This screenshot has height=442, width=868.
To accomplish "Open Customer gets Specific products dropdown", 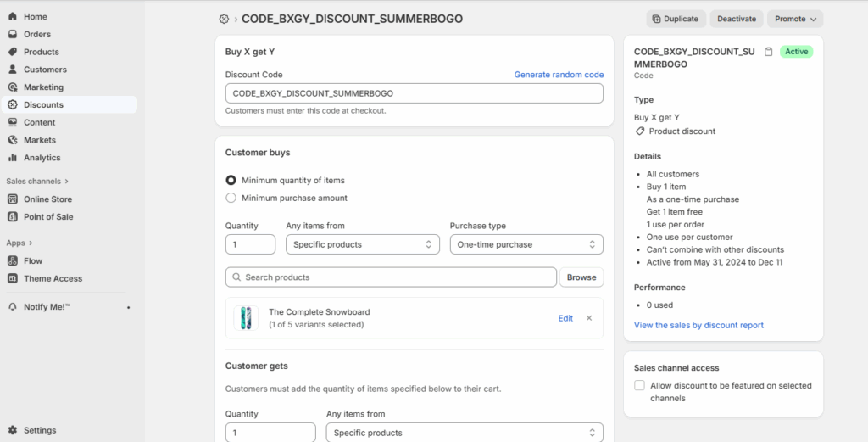I will coord(465,433).
